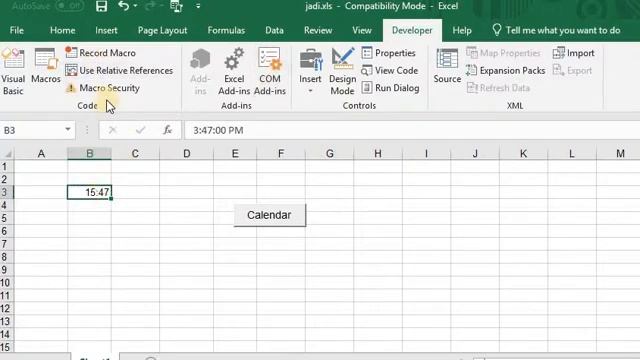Open the Data tab
Image resolution: width=640 pixels, height=360 pixels.
point(274,31)
